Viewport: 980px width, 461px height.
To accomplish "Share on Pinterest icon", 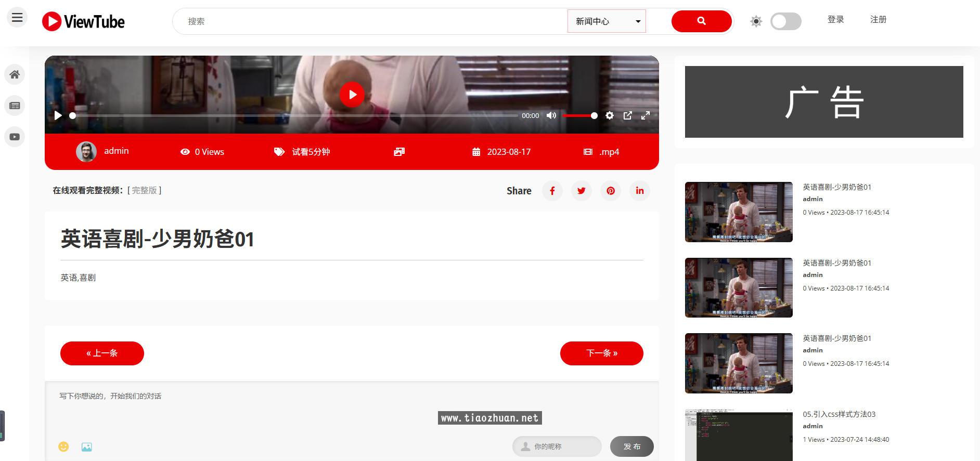I will point(611,191).
